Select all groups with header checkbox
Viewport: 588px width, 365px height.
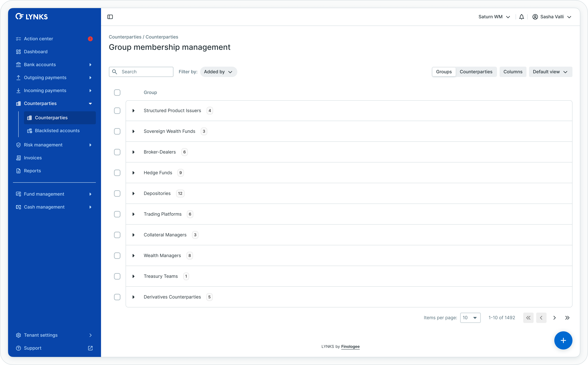point(117,92)
